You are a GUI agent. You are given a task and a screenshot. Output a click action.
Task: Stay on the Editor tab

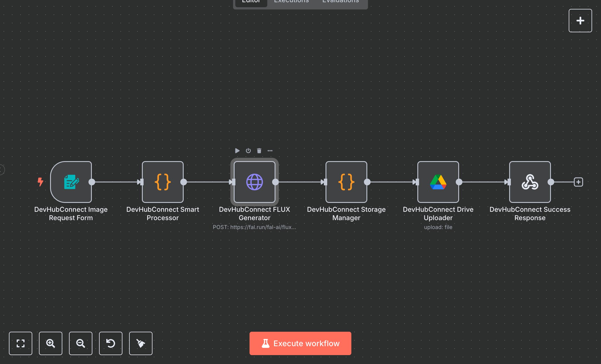click(250, 2)
